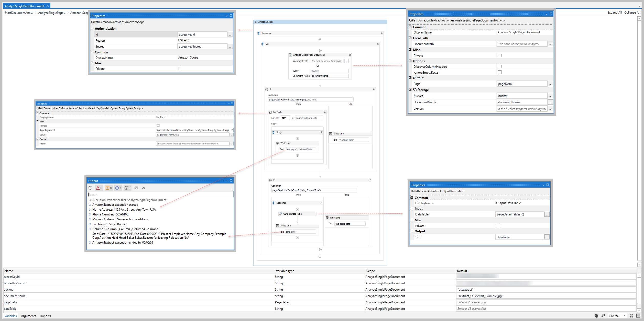
Task: Toggle the timestamps clock icon in Output
Action: [x=90, y=188]
